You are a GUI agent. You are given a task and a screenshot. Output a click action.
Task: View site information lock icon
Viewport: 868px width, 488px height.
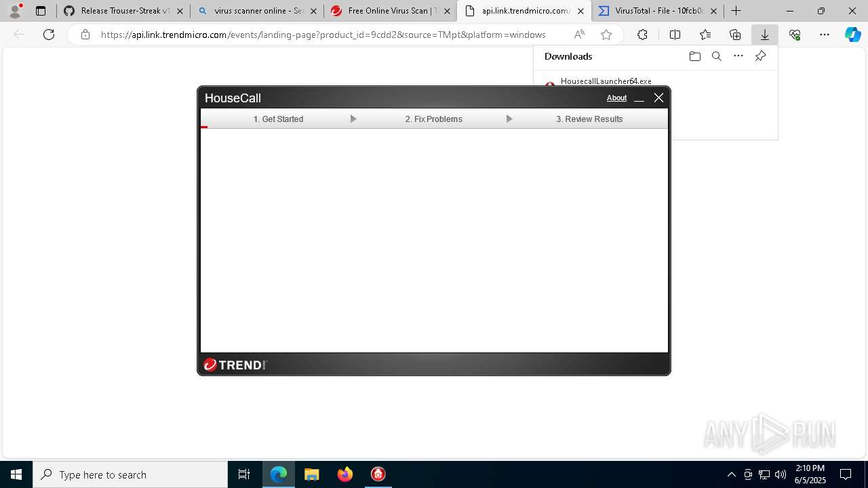(x=85, y=35)
